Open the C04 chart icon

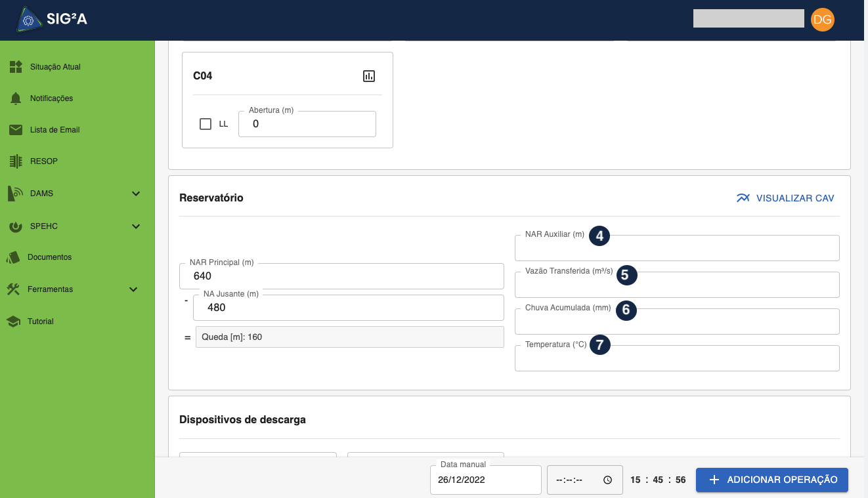click(x=369, y=76)
